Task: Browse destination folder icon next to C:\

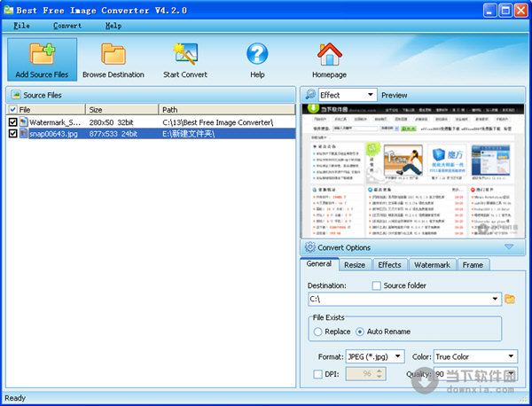Action: [x=510, y=299]
